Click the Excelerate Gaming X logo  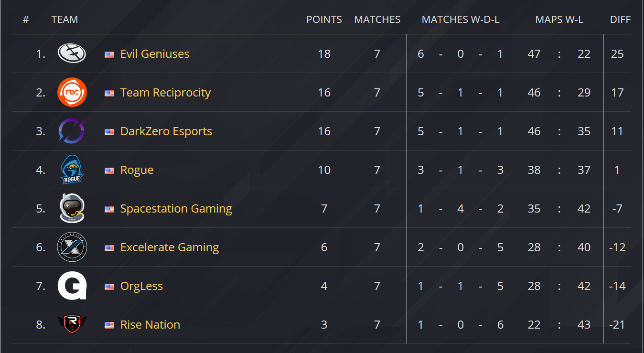point(72,247)
